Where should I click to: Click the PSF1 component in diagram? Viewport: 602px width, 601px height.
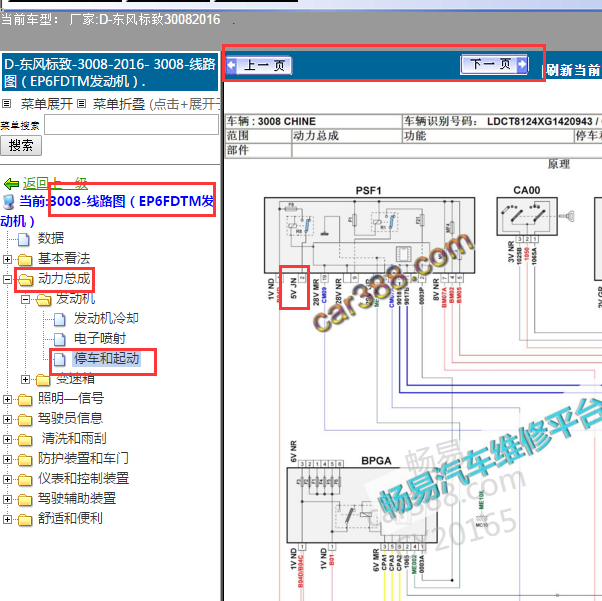tap(369, 235)
